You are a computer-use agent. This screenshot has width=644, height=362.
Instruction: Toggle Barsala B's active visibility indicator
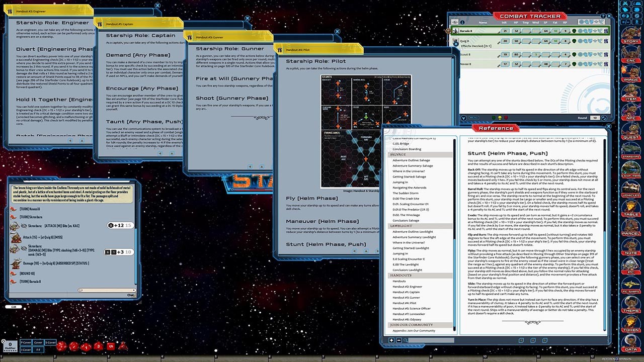coord(574,31)
